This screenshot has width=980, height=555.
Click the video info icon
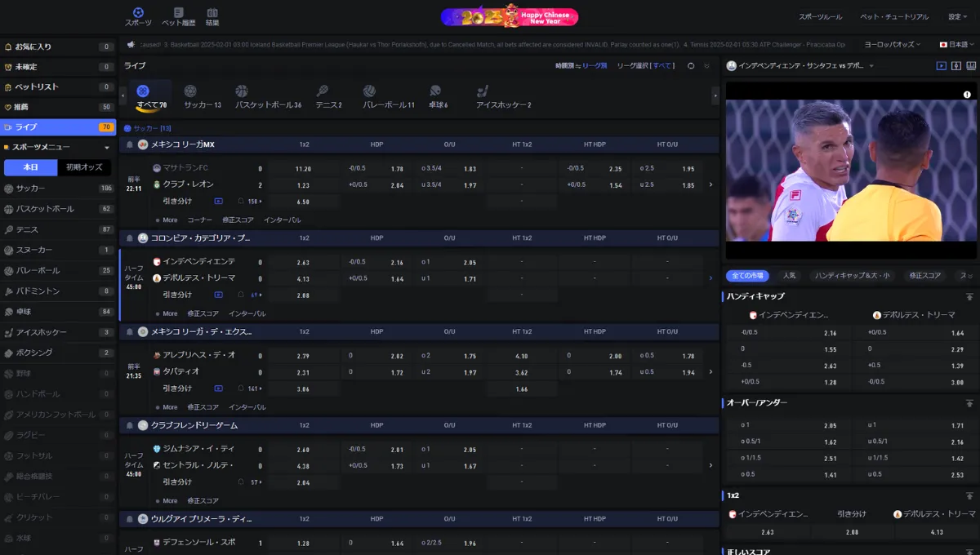[x=966, y=95]
